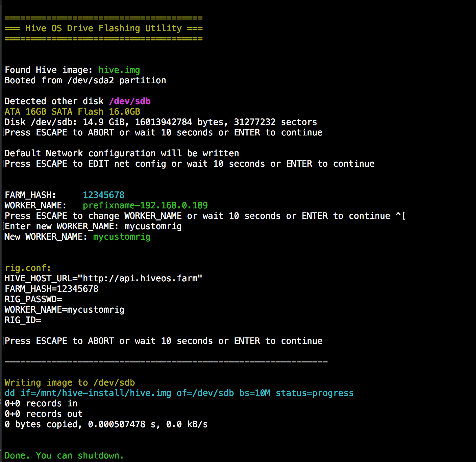Click the Done. You can shutdown. message
This screenshot has width=476, height=462.
tap(64, 455)
